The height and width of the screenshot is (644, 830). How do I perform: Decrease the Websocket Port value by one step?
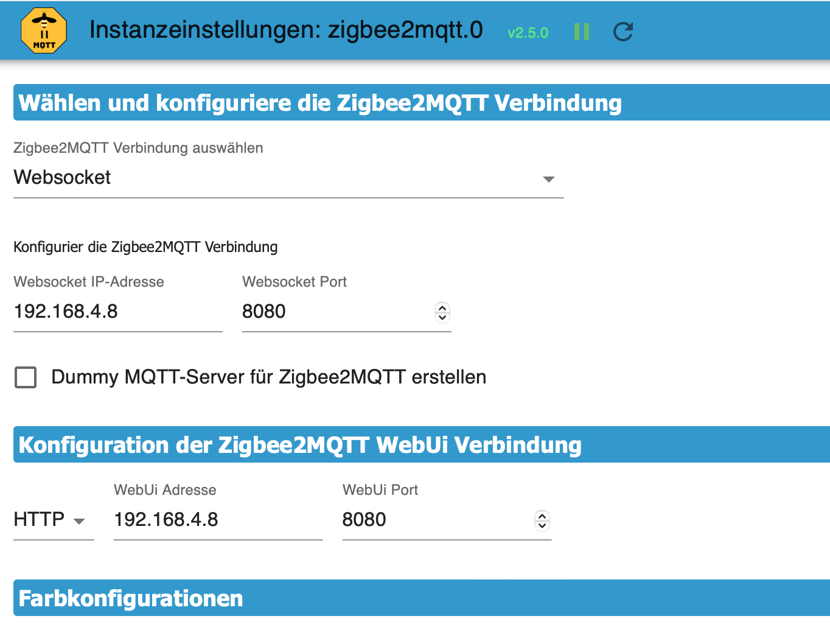pyautogui.click(x=442, y=317)
